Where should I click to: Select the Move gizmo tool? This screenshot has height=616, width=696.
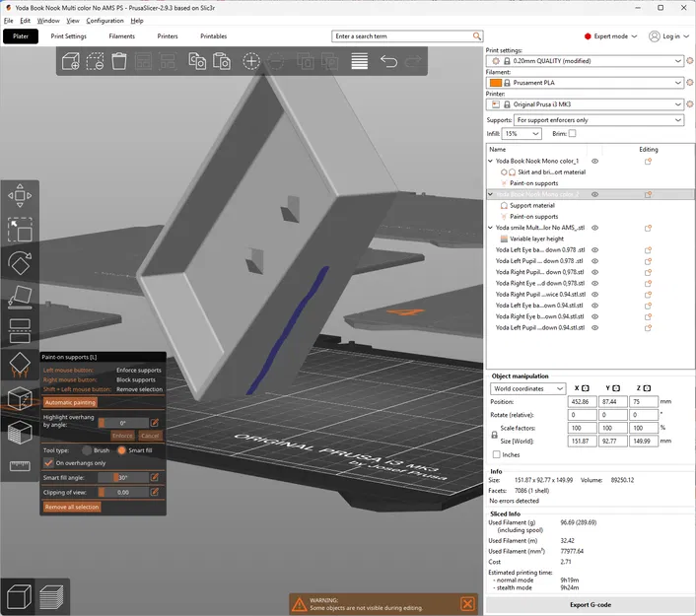pyautogui.click(x=20, y=196)
